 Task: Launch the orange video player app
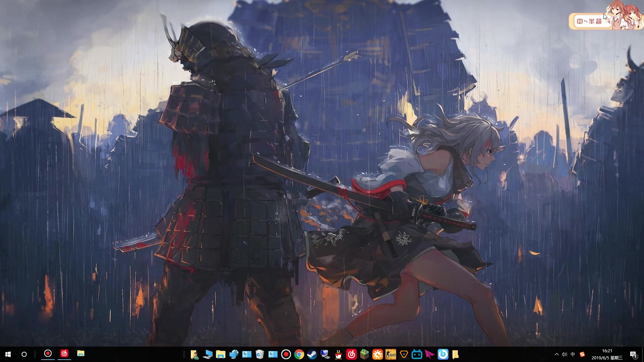[377, 354]
